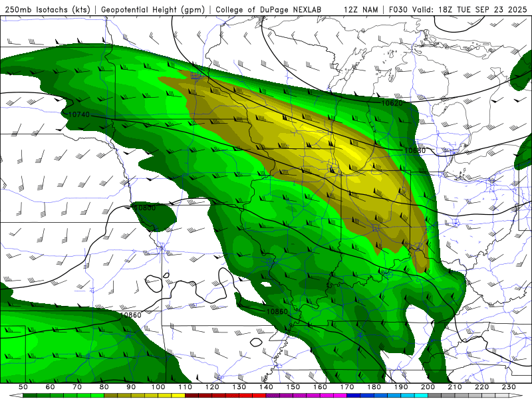
Task: Click the 80 value on the color scale
Action: pyautogui.click(x=104, y=387)
